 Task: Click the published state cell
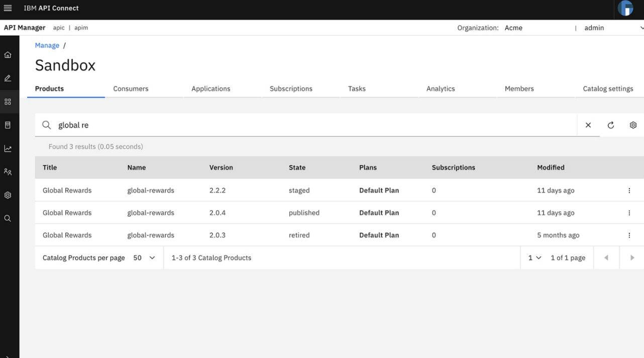[304, 213]
